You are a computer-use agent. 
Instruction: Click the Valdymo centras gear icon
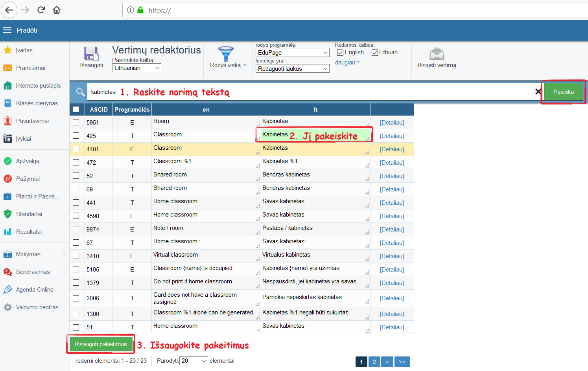(7, 307)
